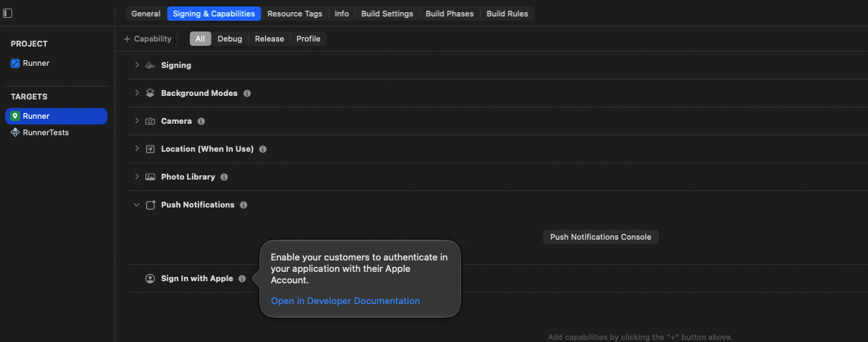Viewport: 868px width, 342px height.
Task: Click the Location (When In Use) title
Action: [x=208, y=149]
